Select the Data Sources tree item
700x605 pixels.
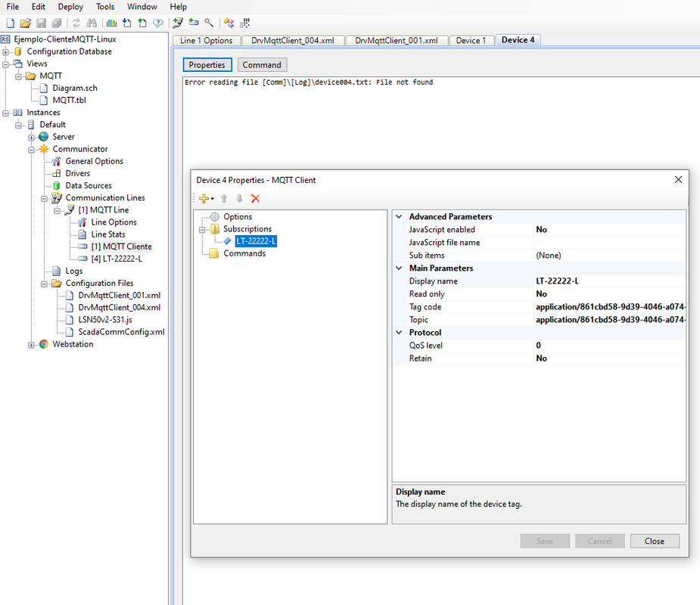tap(89, 185)
